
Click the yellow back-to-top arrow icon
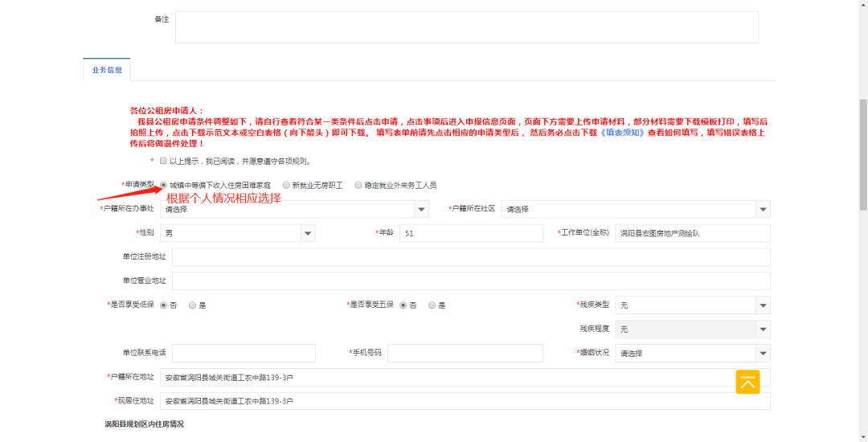tap(747, 382)
